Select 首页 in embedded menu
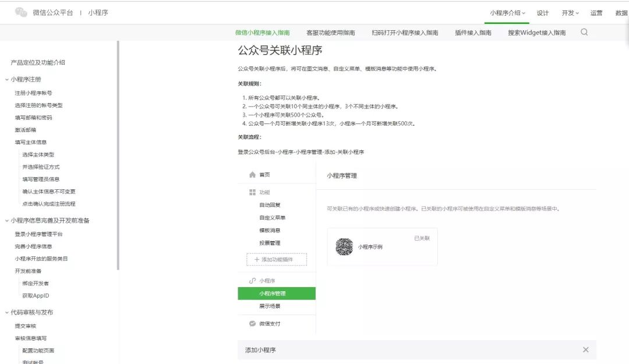The width and height of the screenshot is (629, 364). (265, 175)
